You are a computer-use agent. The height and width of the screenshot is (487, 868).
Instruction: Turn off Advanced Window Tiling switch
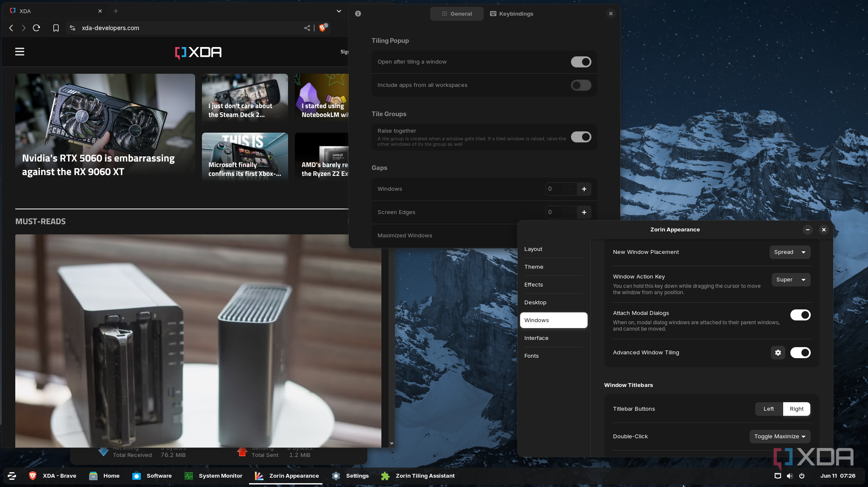(x=800, y=353)
